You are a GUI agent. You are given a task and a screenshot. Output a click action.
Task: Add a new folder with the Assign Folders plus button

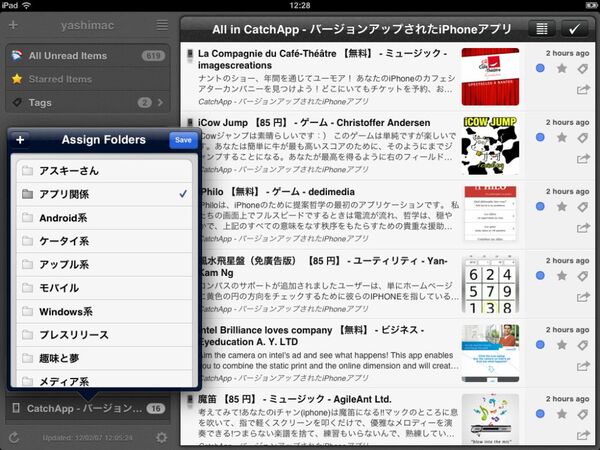pyautogui.click(x=20, y=140)
